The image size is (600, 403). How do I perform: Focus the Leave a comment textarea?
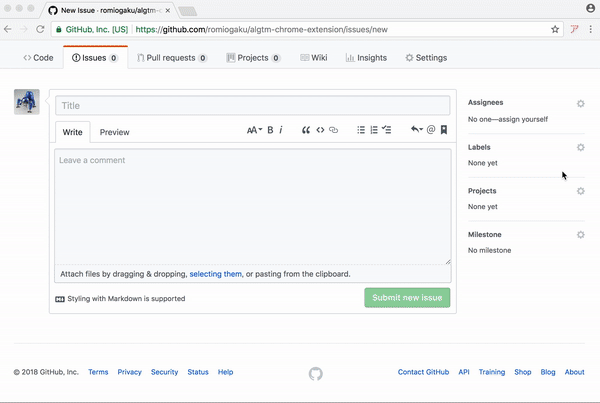(x=253, y=207)
